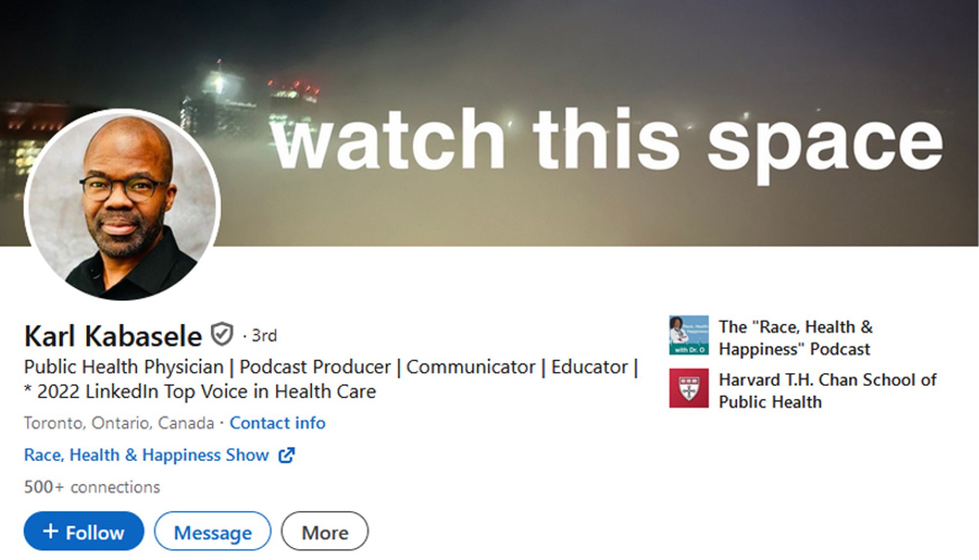Click the plus icon in Follow button

pyautogui.click(x=50, y=531)
